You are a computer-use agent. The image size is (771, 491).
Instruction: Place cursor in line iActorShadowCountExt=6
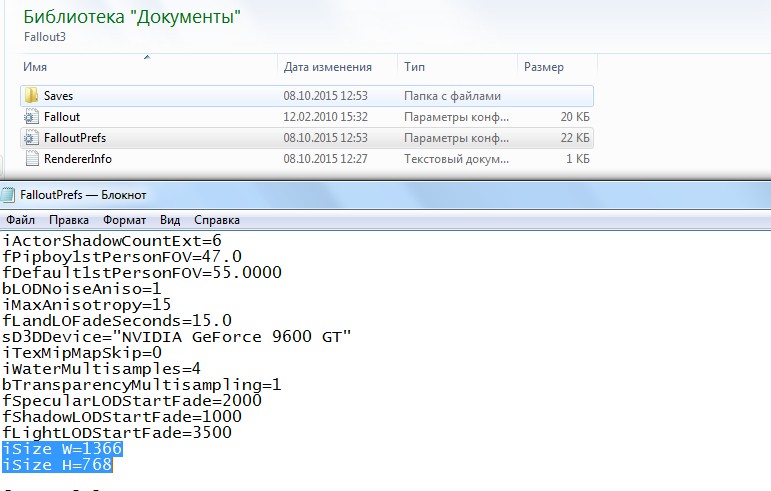[112, 241]
